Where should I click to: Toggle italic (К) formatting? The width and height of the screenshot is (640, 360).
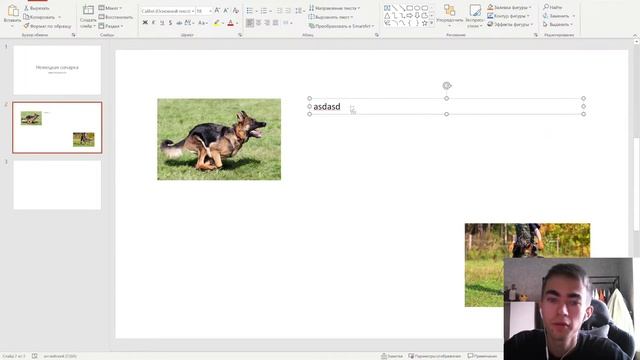click(153, 23)
